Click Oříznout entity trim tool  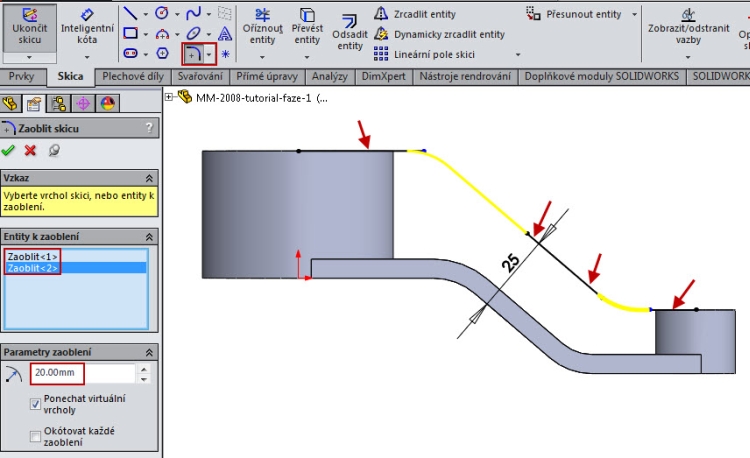(263, 27)
